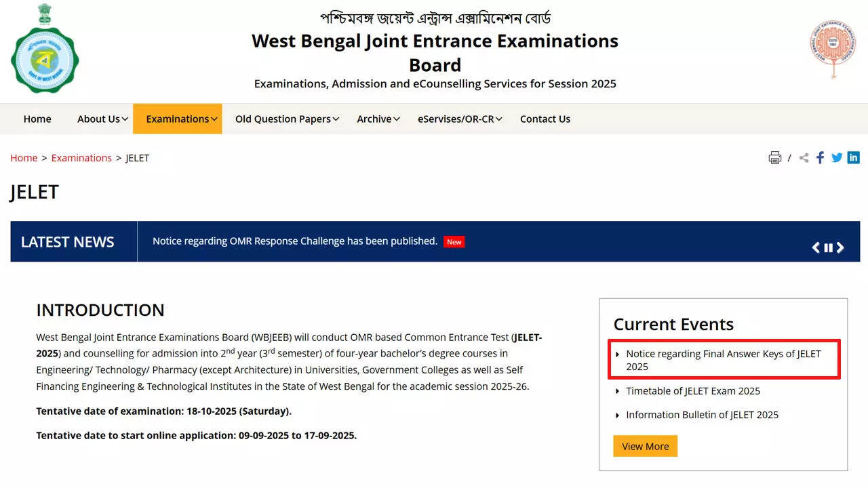Open the Archive dropdown menu
Image resolution: width=868 pixels, height=488 pixels.
coord(378,119)
